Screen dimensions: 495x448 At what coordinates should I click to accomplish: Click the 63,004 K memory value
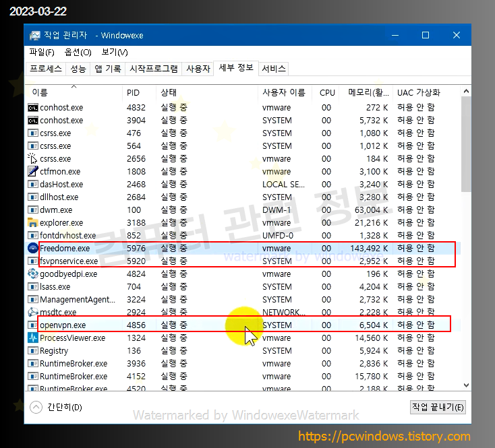tap(371, 210)
